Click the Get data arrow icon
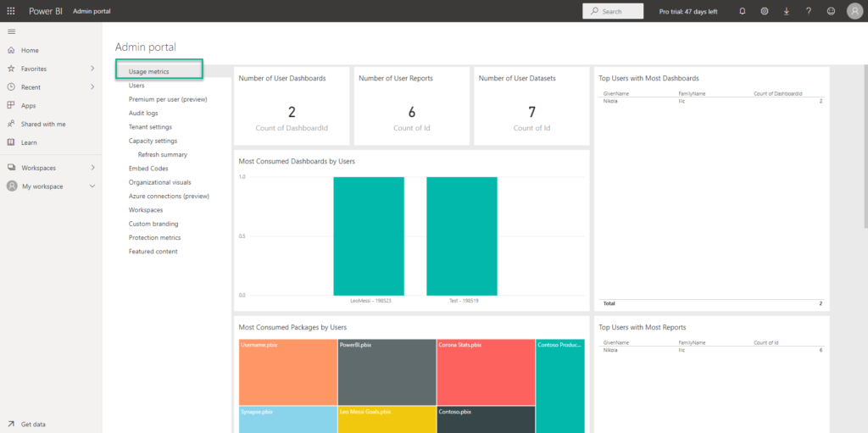 [x=11, y=425]
